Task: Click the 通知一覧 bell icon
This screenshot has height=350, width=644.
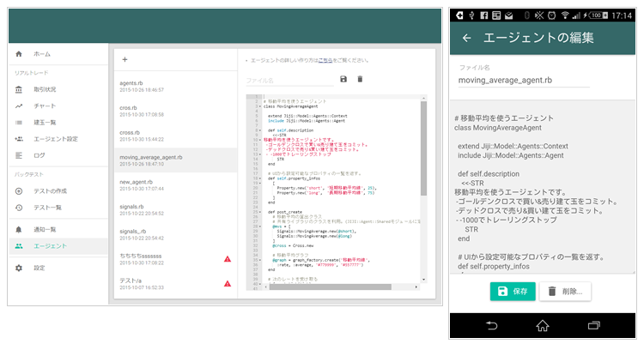Action: [x=19, y=229]
